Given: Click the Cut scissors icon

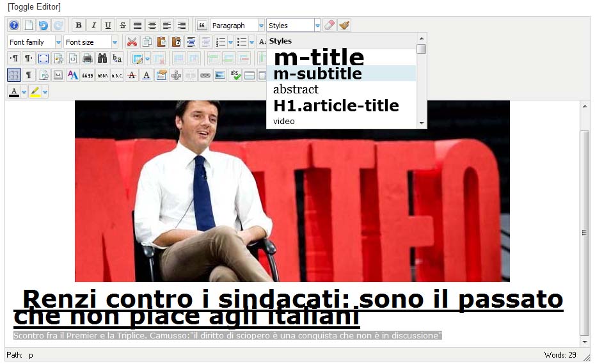Looking at the screenshot, I should [132, 42].
